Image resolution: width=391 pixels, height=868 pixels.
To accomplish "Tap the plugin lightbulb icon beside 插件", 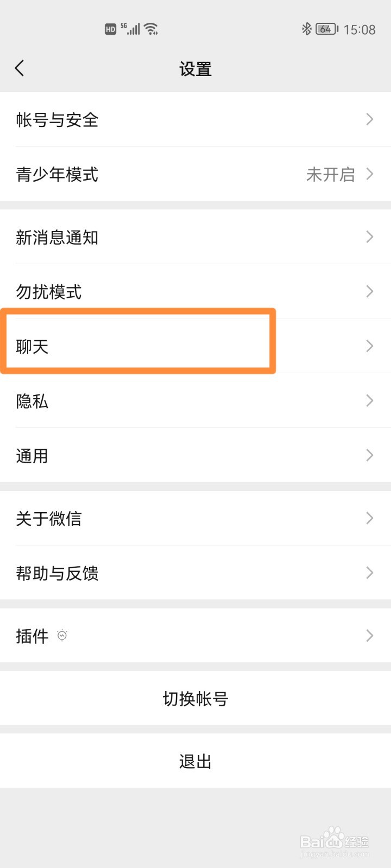I will [x=62, y=635].
